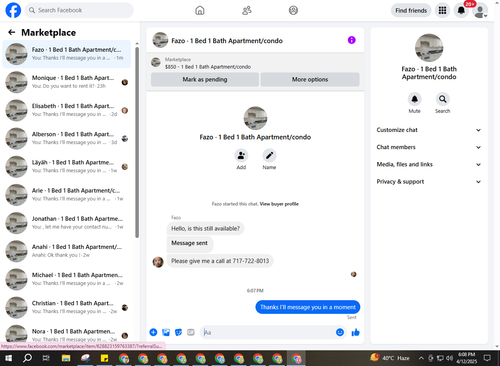Open the Friends icon in top navigation
This screenshot has height=366, width=500.
(x=247, y=10)
